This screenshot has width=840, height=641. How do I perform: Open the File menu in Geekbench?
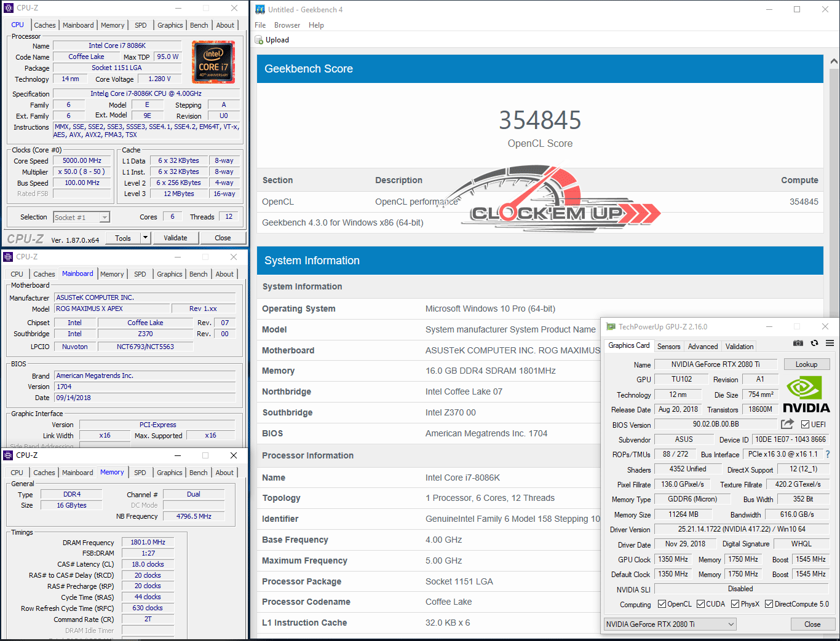pos(260,25)
